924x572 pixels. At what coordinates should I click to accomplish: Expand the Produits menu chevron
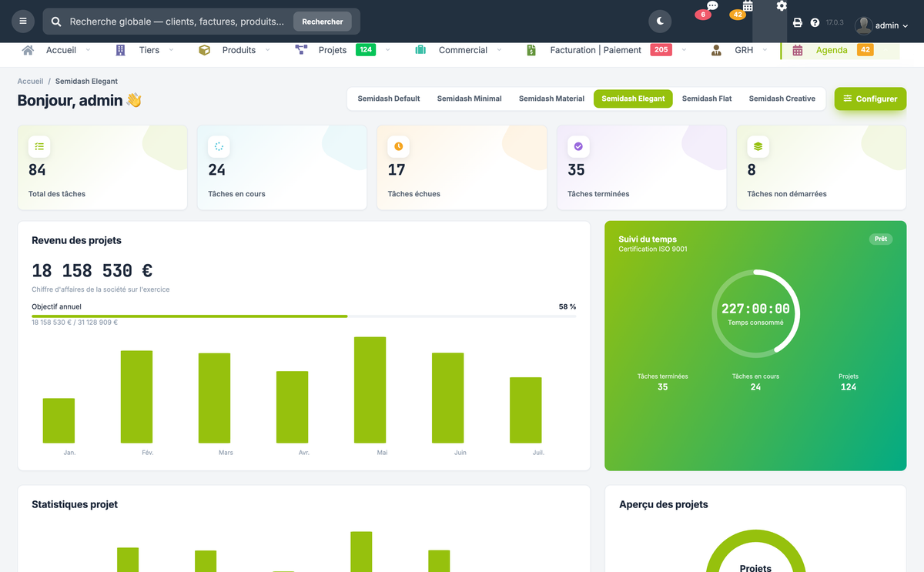click(267, 50)
